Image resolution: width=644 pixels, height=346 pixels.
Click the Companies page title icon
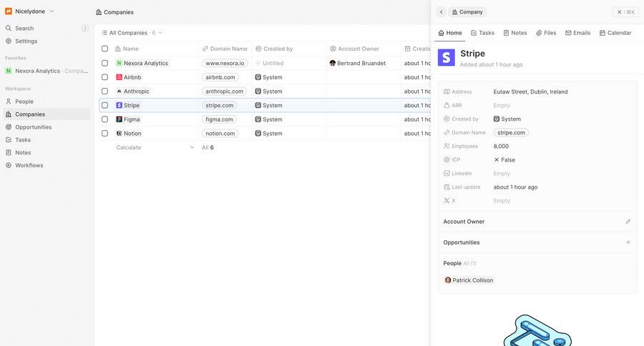point(99,12)
